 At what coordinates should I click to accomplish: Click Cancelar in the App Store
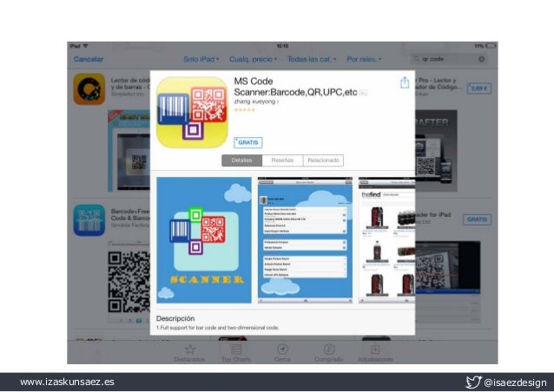[89, 59]
